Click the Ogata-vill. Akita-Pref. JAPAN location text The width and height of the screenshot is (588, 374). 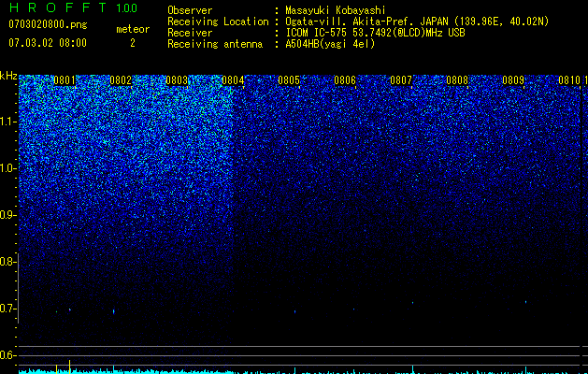click(x=417, y=22)
